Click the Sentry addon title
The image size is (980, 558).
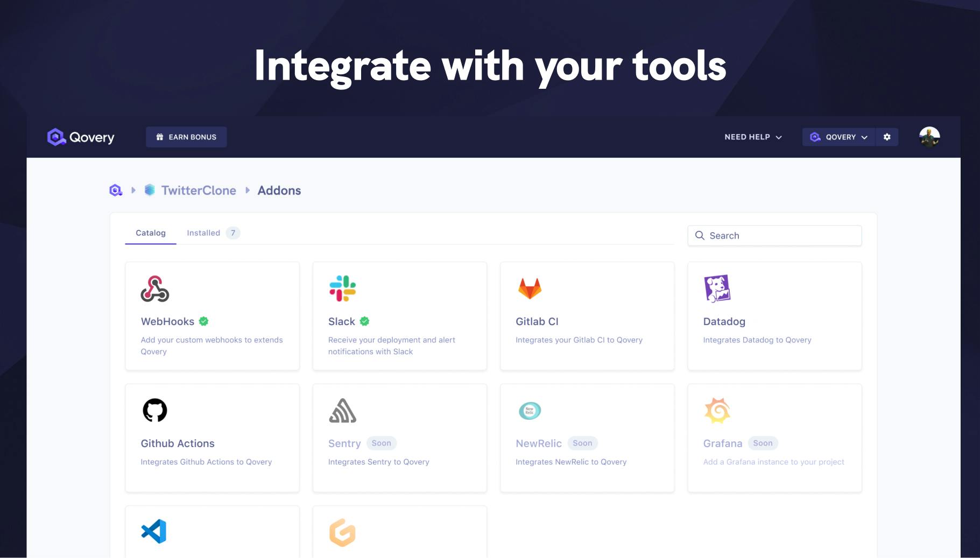344,443
